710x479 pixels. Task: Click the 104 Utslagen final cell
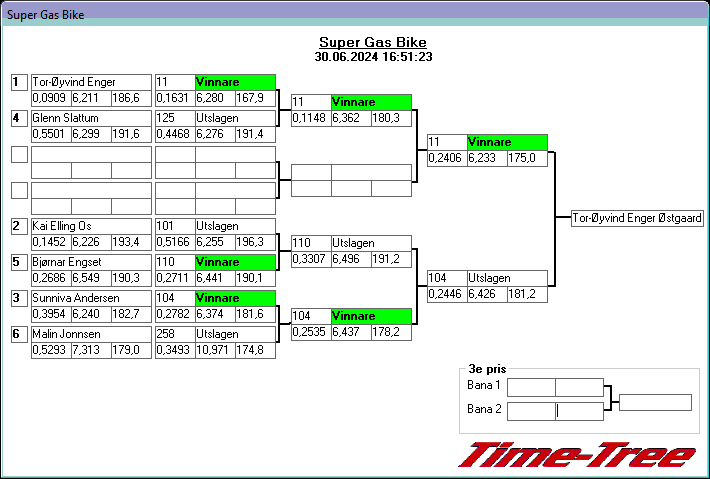(x=488, y=278)
